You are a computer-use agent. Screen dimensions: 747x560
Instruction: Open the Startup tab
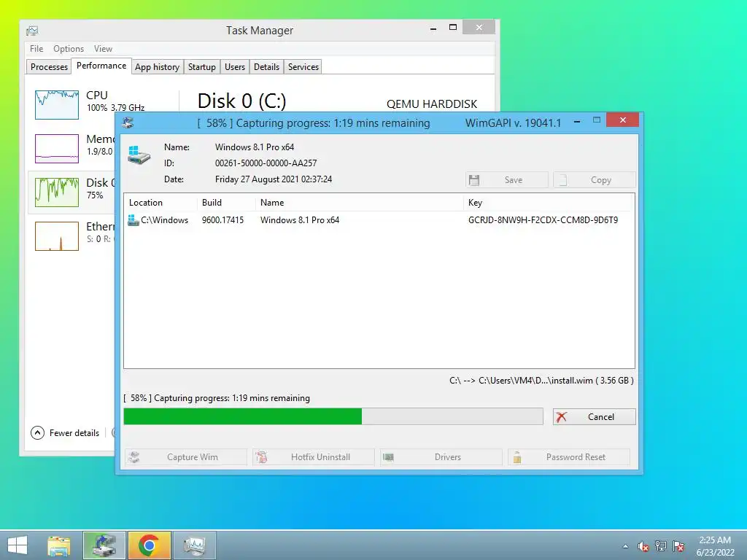tap(202, 66)
